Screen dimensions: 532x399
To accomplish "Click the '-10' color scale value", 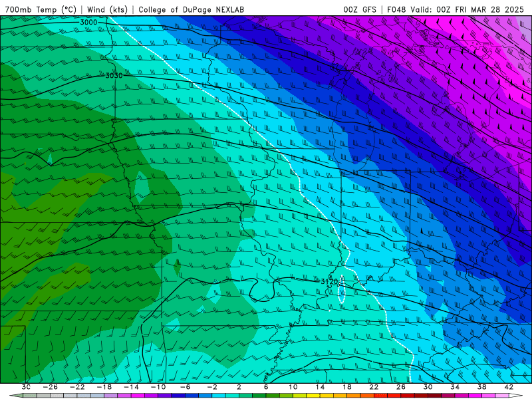I will pyautogui.click(x=158, y=387).
